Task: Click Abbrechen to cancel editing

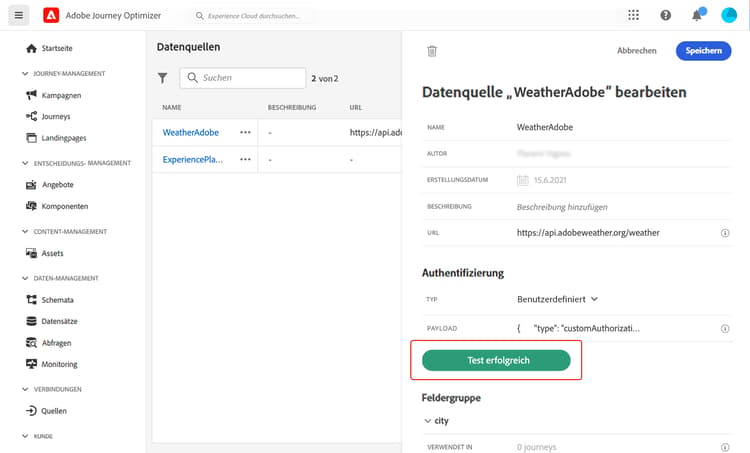Action: point(637,51)
